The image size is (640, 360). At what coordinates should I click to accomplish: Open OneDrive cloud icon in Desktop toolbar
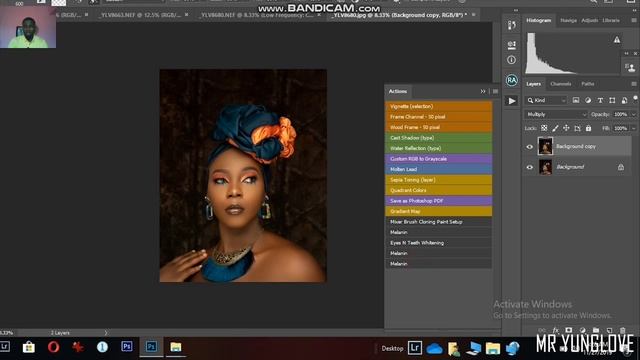tap(434, 349)
